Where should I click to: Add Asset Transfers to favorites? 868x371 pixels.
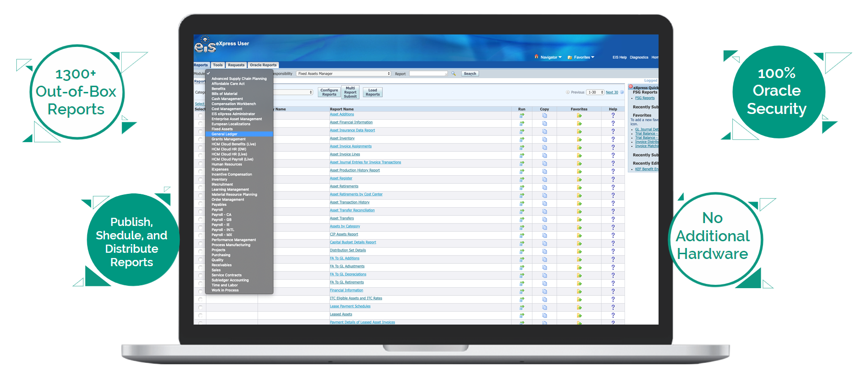pyautogui.click(x=579, y=219)
